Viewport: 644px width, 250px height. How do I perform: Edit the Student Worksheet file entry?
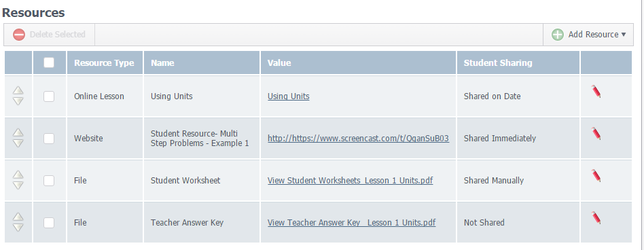click(596, 175)
